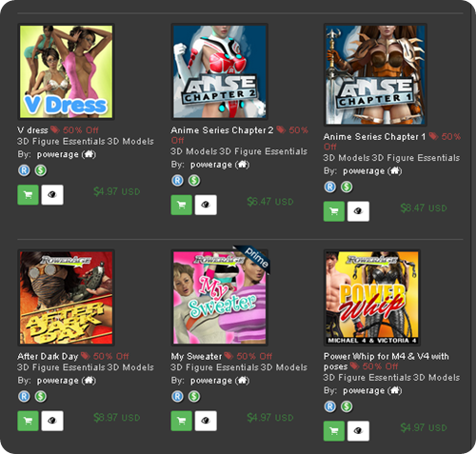Quick-view the After Dark Day product

coord(52,421)
